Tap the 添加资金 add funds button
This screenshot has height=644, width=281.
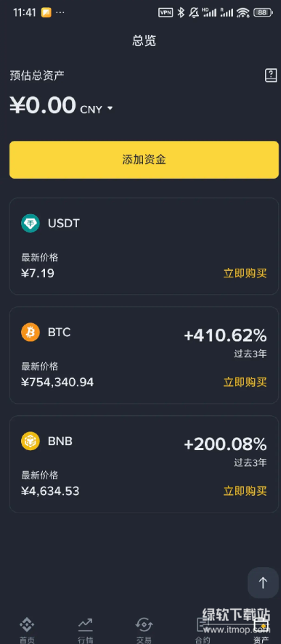[x=144, y=160]
